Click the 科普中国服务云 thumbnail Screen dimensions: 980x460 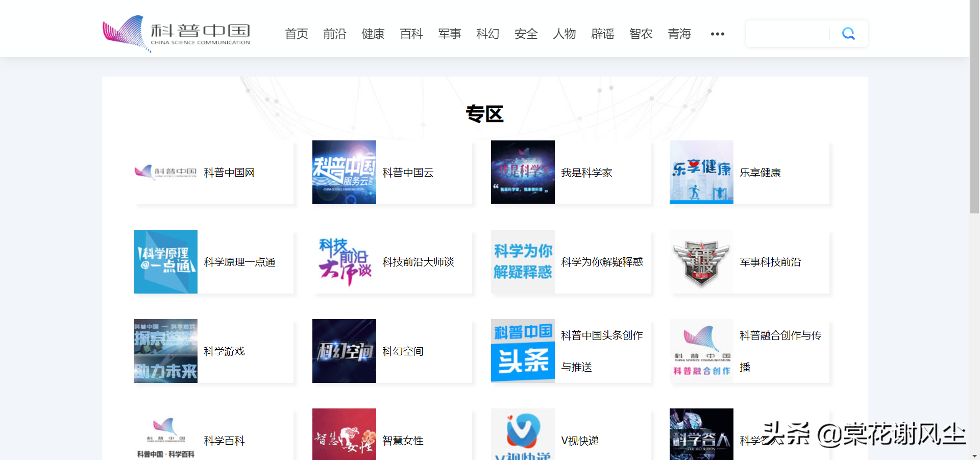coord(344,172)
